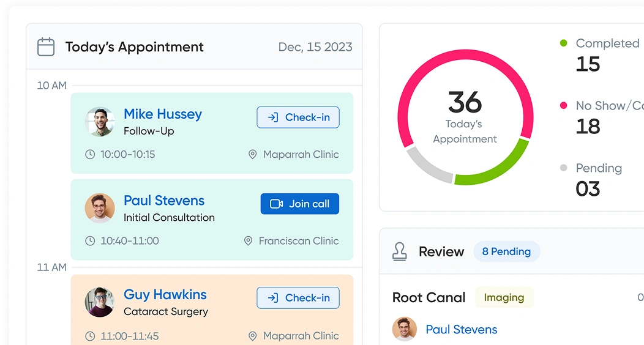Click the calendar icon beside Today's Appointment

45,46
